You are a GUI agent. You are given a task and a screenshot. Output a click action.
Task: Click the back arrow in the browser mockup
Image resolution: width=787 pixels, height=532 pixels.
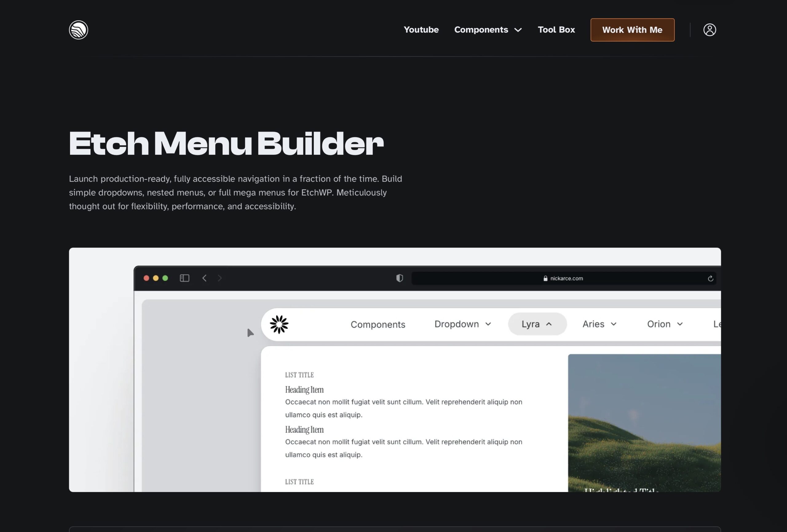coord(204,278)
